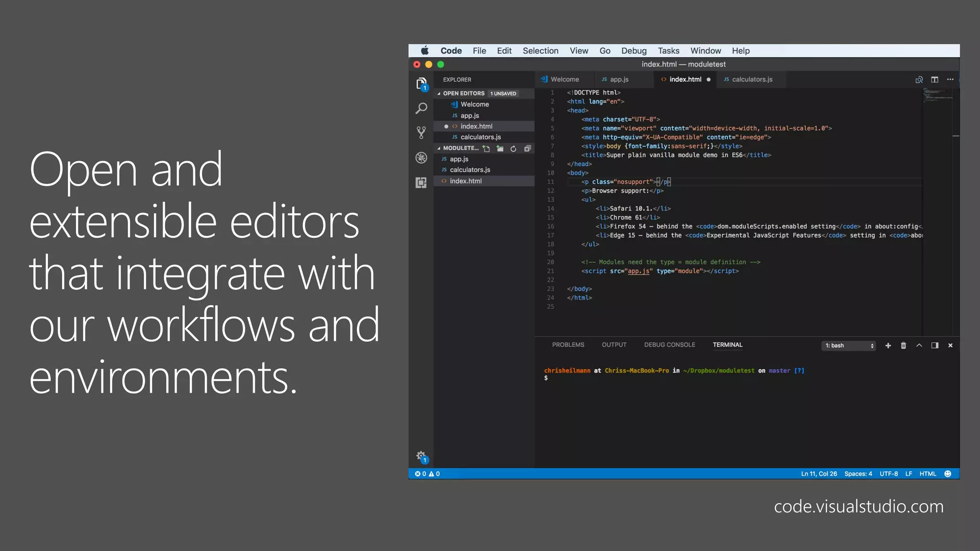Open calculators.js in the moduletest folder
Screen dimensions: 980x551
tap(484, 170)
